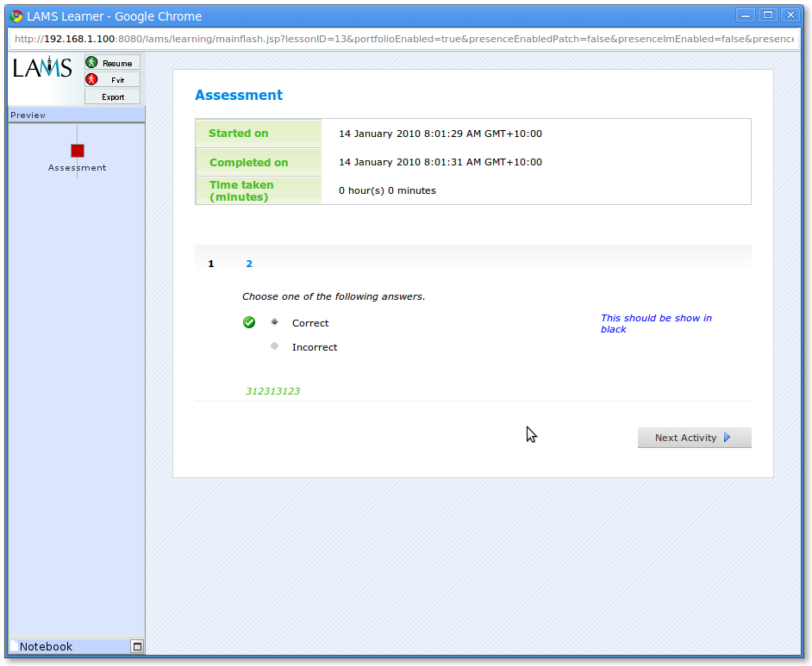Click the green Resume icon
Screen dimensions: 812x666
[x=91, y=63]
